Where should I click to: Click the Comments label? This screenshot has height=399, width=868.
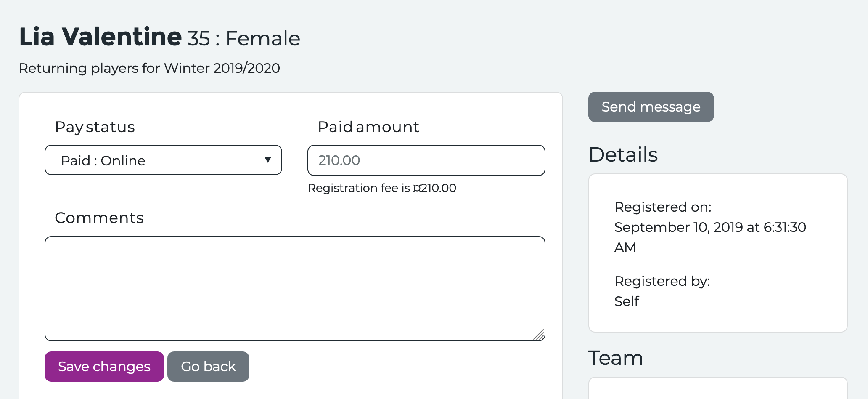pyautogui.click(x=99, y=218)
